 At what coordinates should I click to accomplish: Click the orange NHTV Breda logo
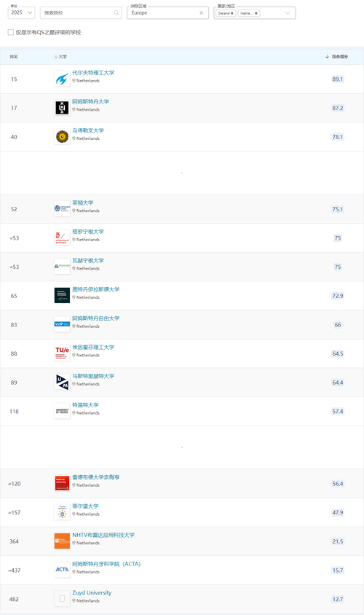pos(62,541)
